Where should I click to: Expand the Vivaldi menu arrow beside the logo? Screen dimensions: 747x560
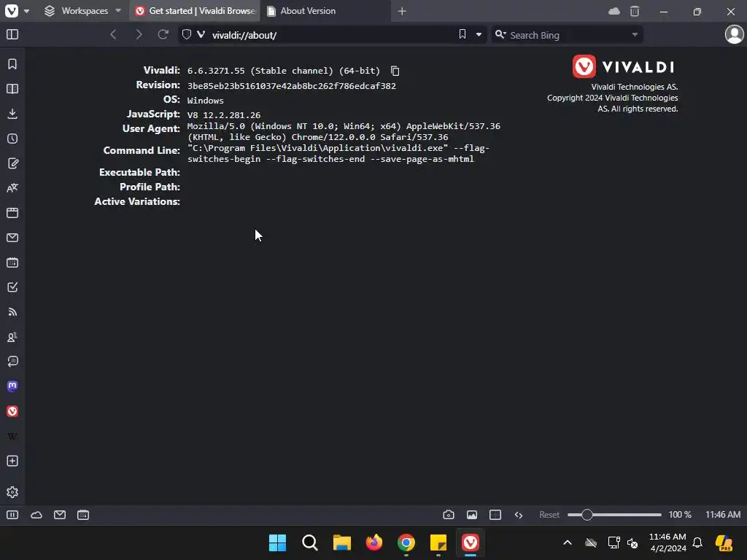click(27, 11)
